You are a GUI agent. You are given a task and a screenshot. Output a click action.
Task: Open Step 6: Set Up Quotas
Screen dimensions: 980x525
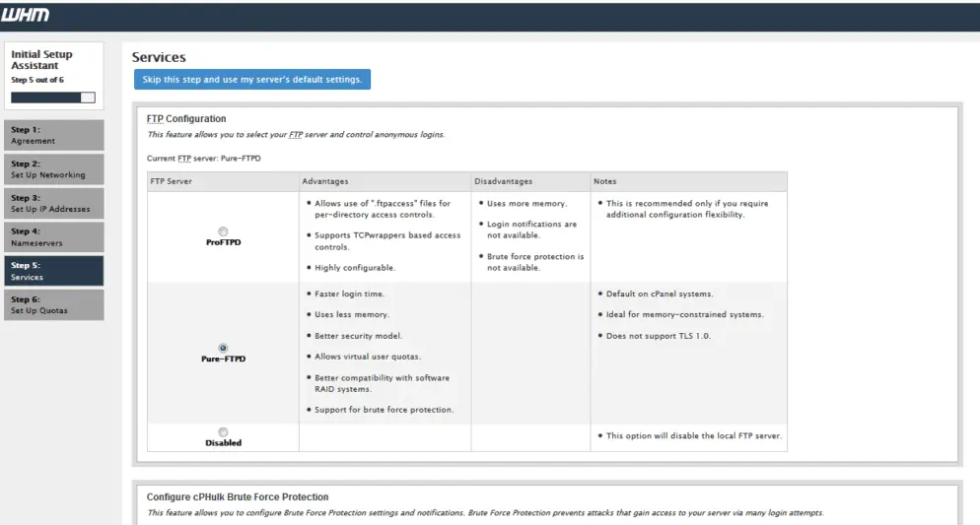pos(54,304)
